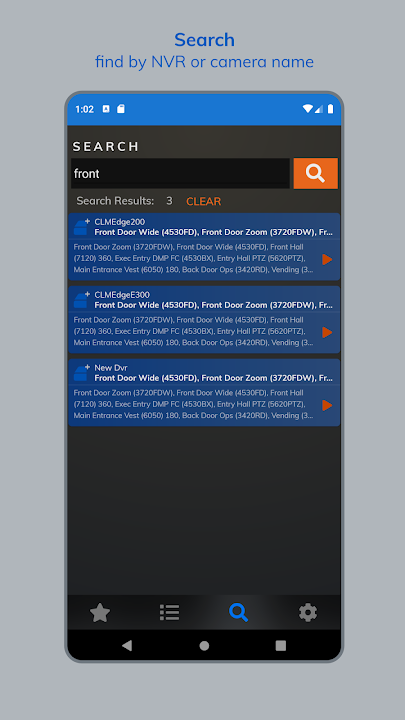
Task: Open the CLMEdgeE300 result title
Action: [122, 295]
